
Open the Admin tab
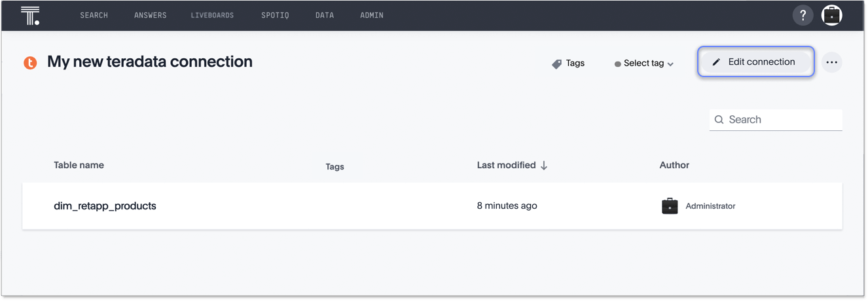(372, 15)
